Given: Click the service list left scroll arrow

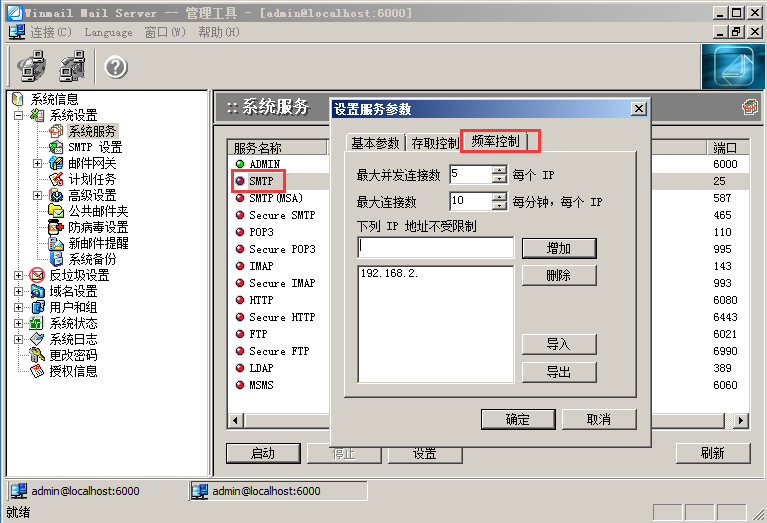Looking at the screenshot, I should tap(236, 420).
